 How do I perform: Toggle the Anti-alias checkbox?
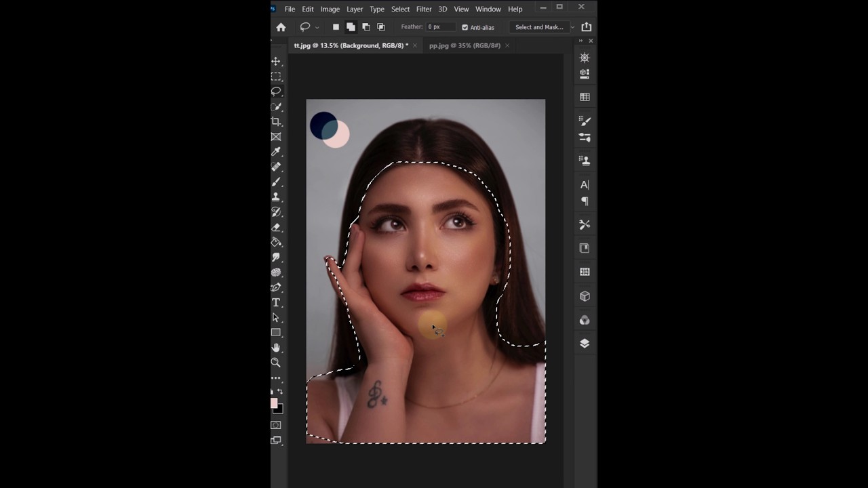pos(465,27)
